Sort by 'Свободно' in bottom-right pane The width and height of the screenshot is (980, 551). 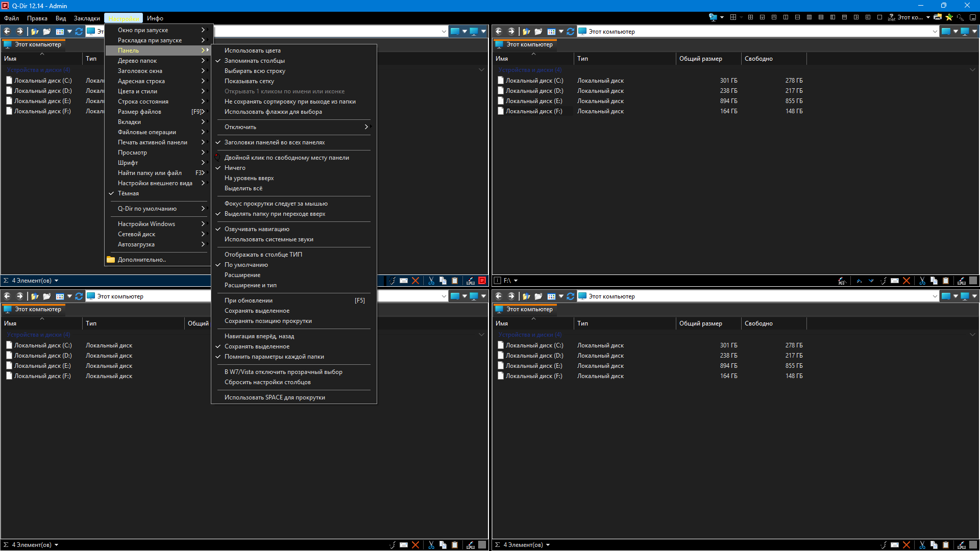pos(773,323)
